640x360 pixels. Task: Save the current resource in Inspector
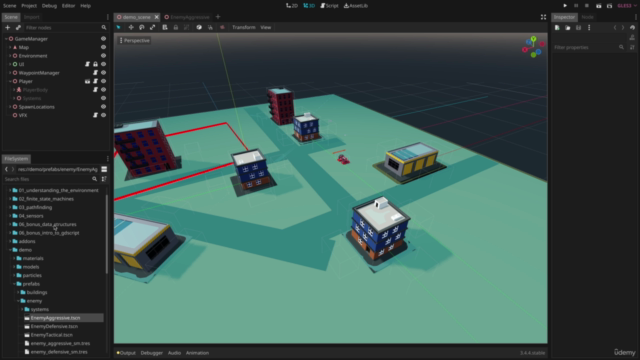pos(578,28)
